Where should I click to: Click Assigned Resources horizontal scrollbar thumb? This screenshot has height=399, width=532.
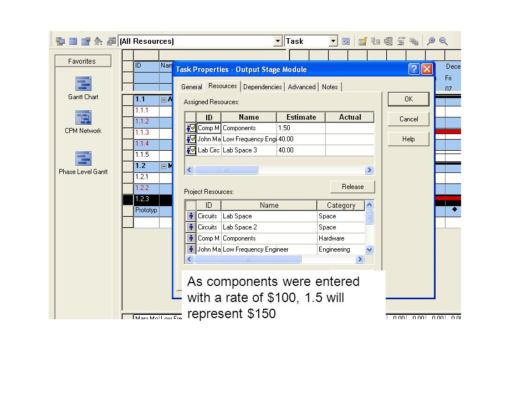(226, 170)
